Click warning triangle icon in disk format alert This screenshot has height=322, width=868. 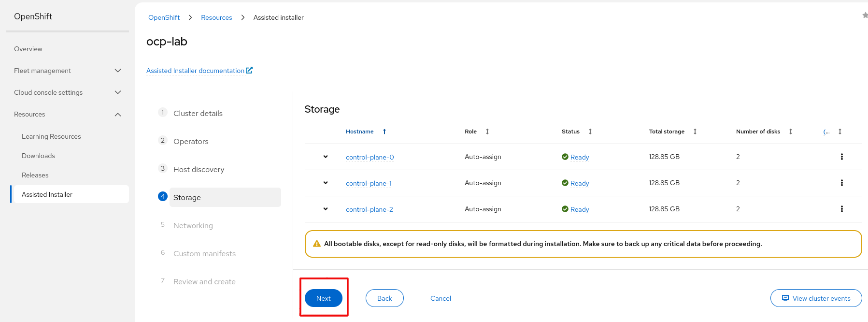point(317,244)
